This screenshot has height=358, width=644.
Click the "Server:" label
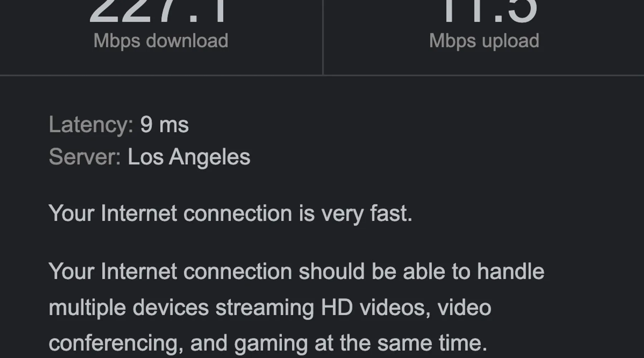pyautogui.click(x=85, y=157)
